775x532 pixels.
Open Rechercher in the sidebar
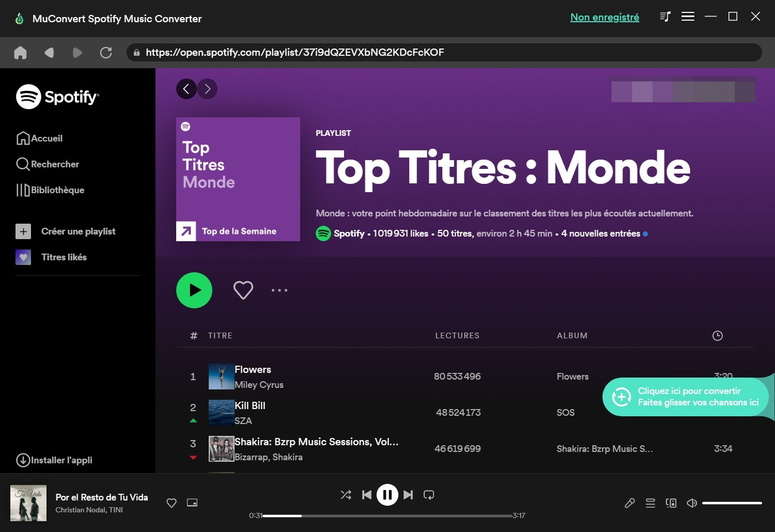click(x=48, y=164)
